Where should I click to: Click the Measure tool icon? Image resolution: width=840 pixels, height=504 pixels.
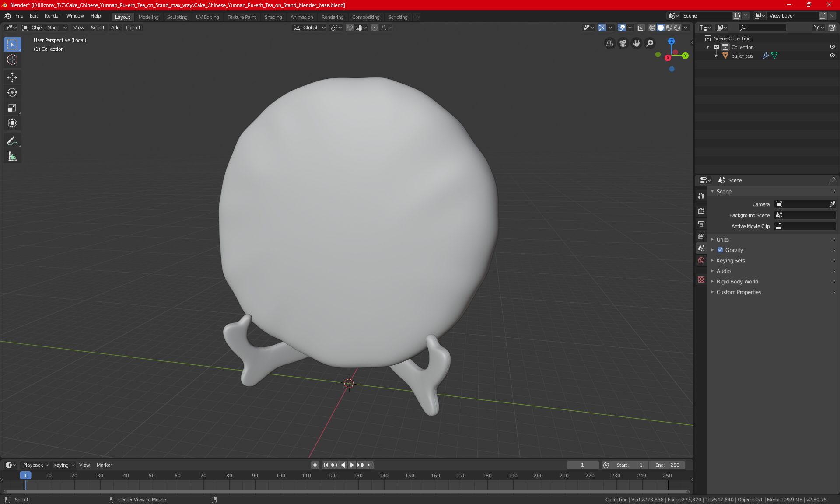click(12, 156)
